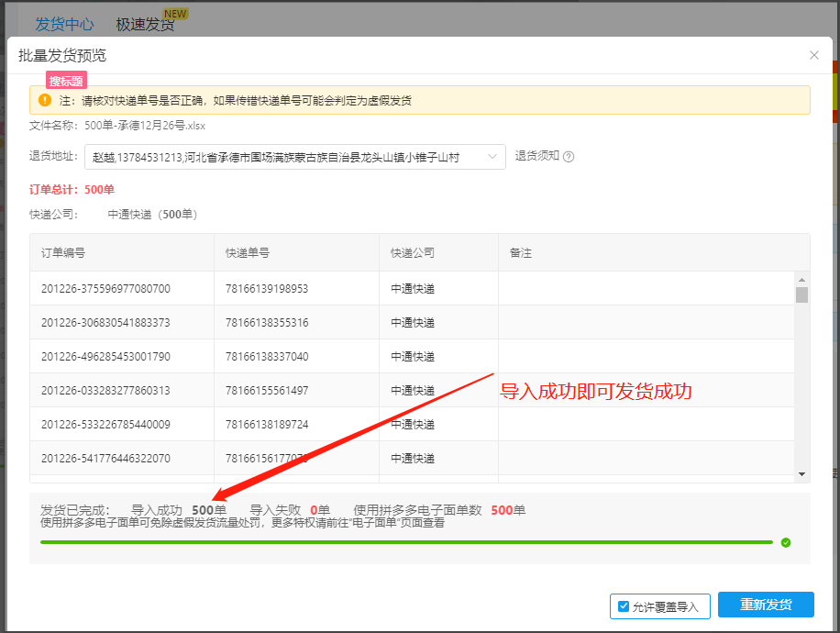The image size is (840, 633).
Task: Click the 重新发货 button
Action: [766, 605]
